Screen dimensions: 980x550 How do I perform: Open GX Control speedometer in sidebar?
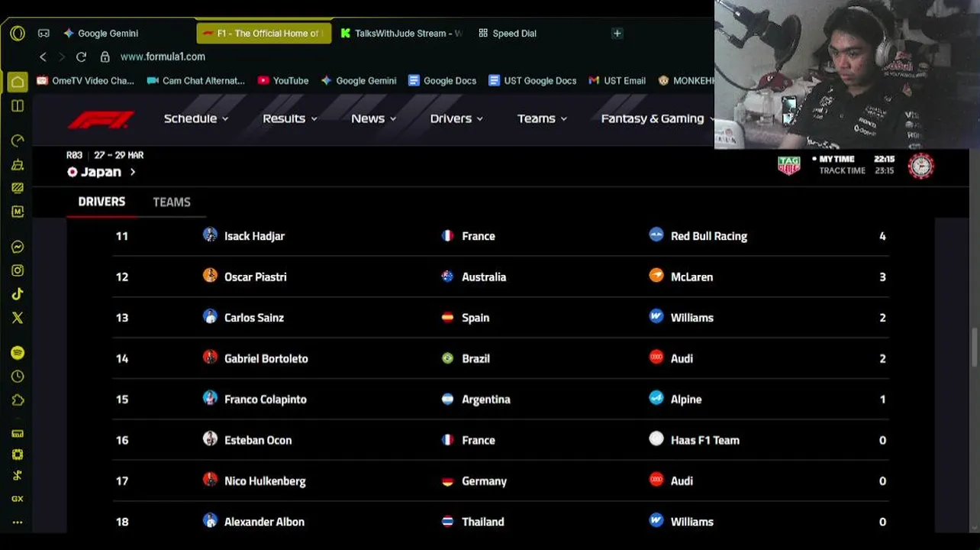click(x=18, y=141)
